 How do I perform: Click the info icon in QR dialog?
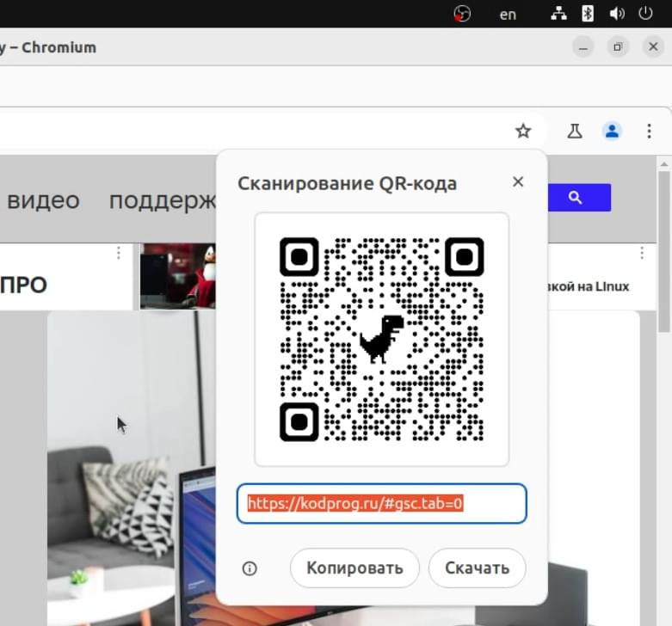click(250, 568)
